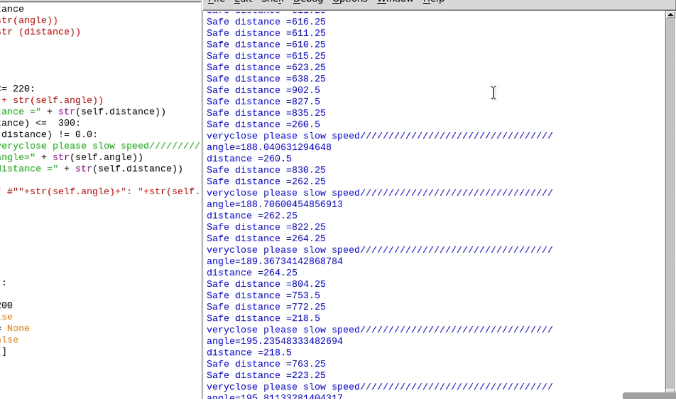Open the Debug menu
The width and height of the screenshot is (676, 409).
[x=308, y=2]
